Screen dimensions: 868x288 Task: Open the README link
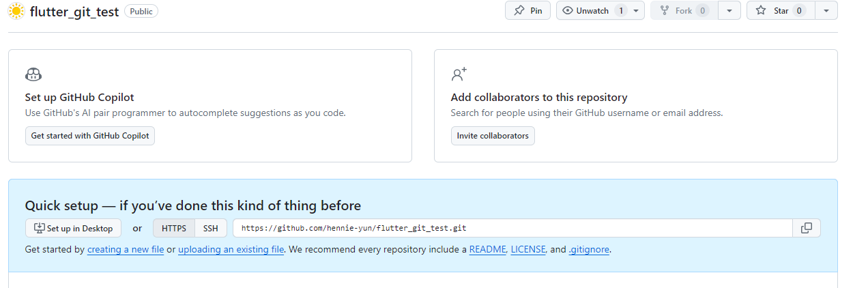click(x=488, y=250)
